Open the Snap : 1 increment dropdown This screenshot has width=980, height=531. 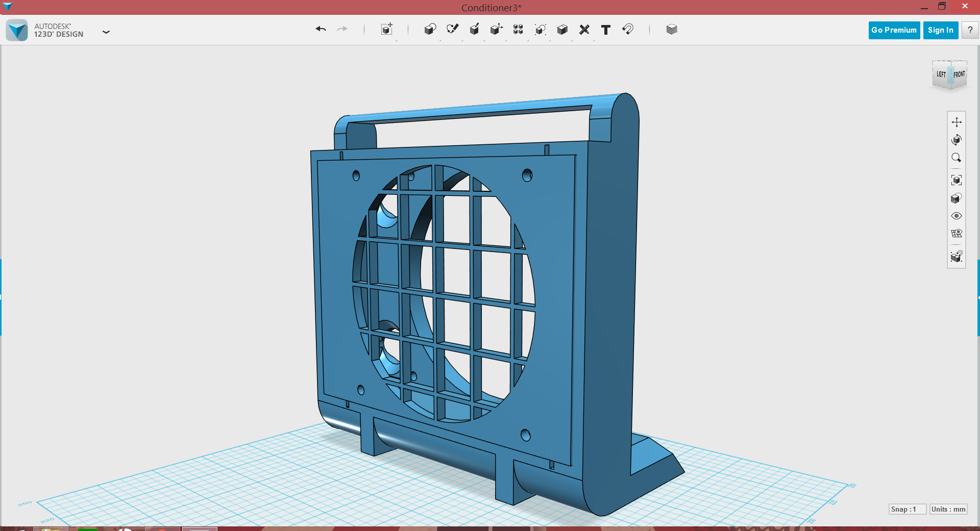pyautogui.click(x=907, y=509)
